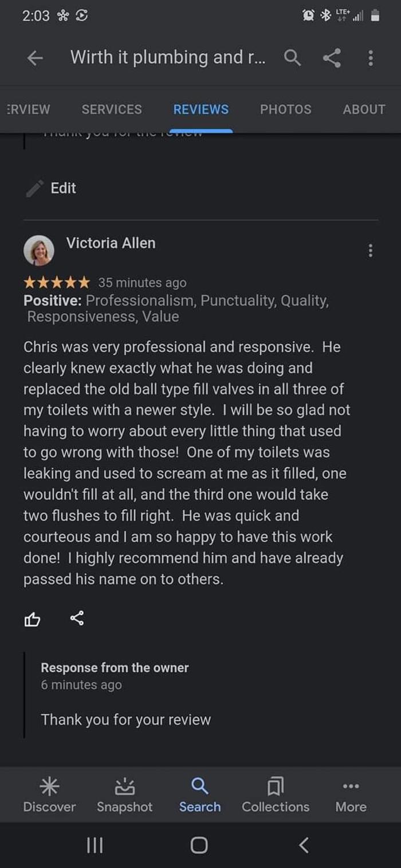Open Collections in bottom navigation
401x868 pixels.
[x=275, y=795]
